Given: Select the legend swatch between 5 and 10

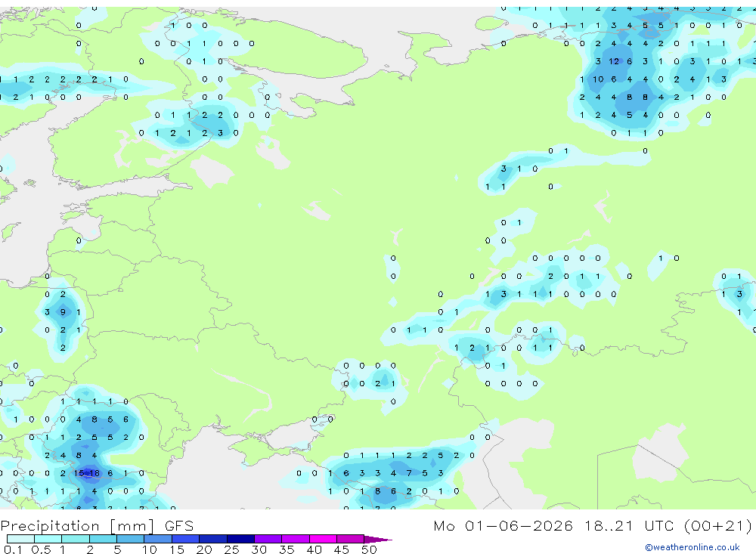Looking at the screenshot, I should tap(131, 539).
